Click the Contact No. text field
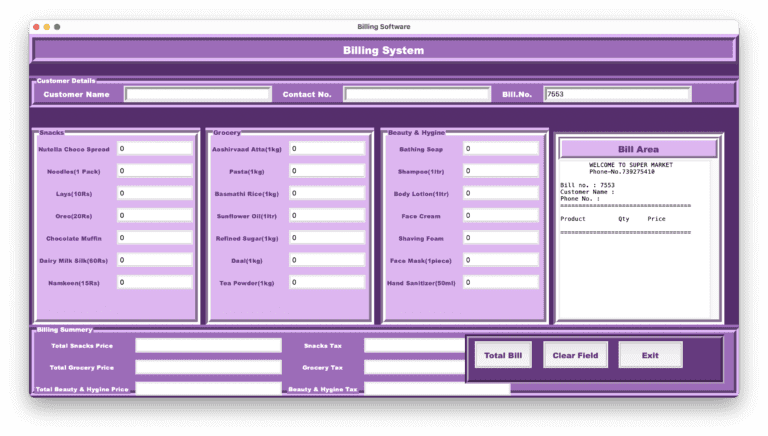This screenshot has height=436, width=768. [x=418, y=94]
